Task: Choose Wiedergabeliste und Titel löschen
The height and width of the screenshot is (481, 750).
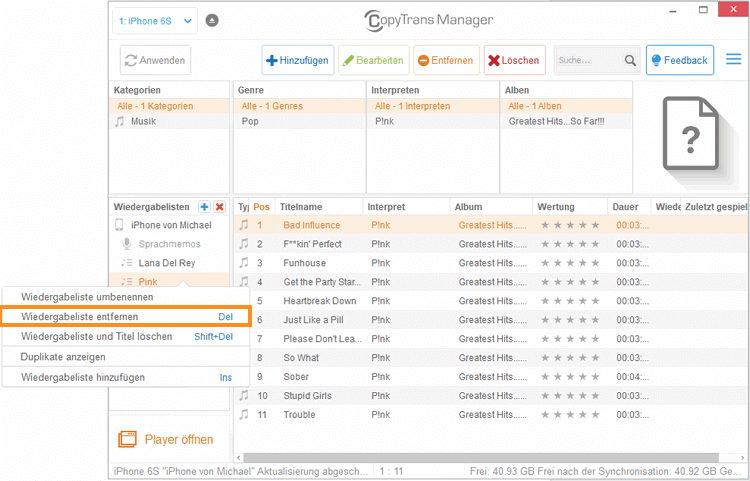Action: (126, 337)
